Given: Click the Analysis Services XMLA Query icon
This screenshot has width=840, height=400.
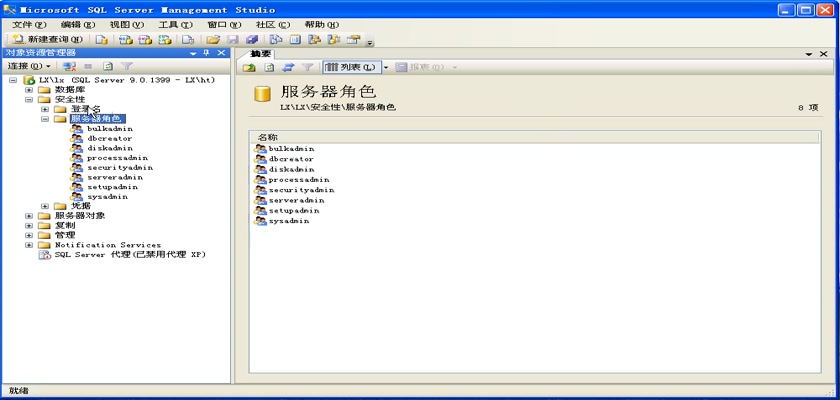Looking at the screenshot, I should (x=166, y=40).
